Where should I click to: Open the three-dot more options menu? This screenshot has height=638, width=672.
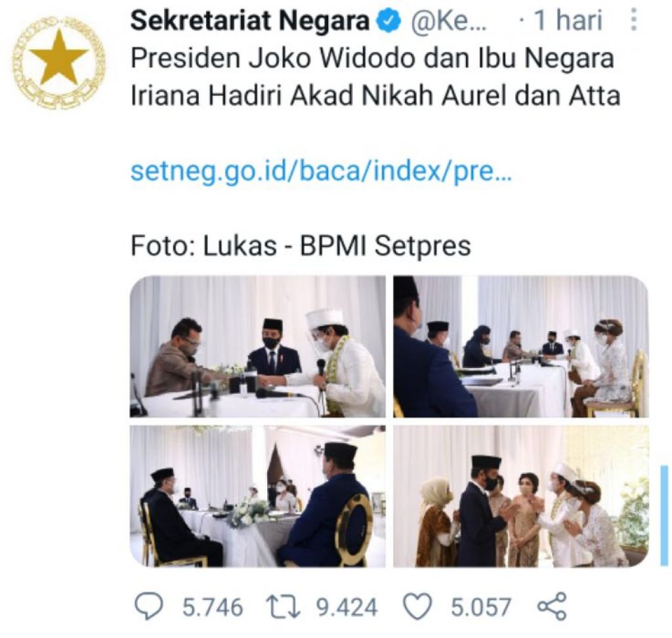(x=633, y=21)
